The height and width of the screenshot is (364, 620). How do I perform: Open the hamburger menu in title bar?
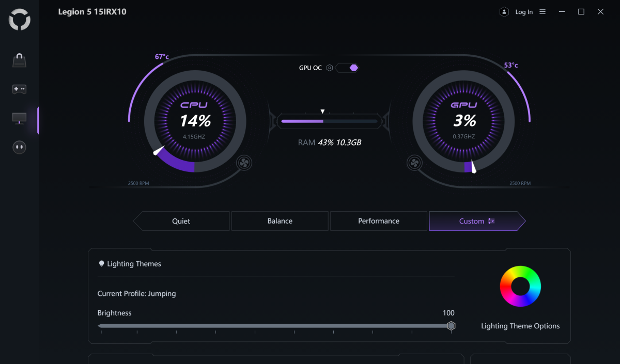click(x=542, y=12)
